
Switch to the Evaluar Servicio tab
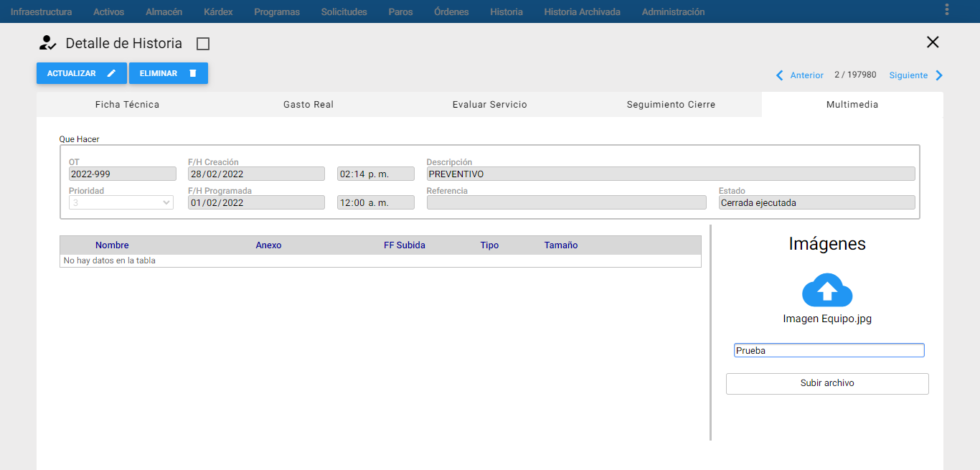(x=489, y=104)
